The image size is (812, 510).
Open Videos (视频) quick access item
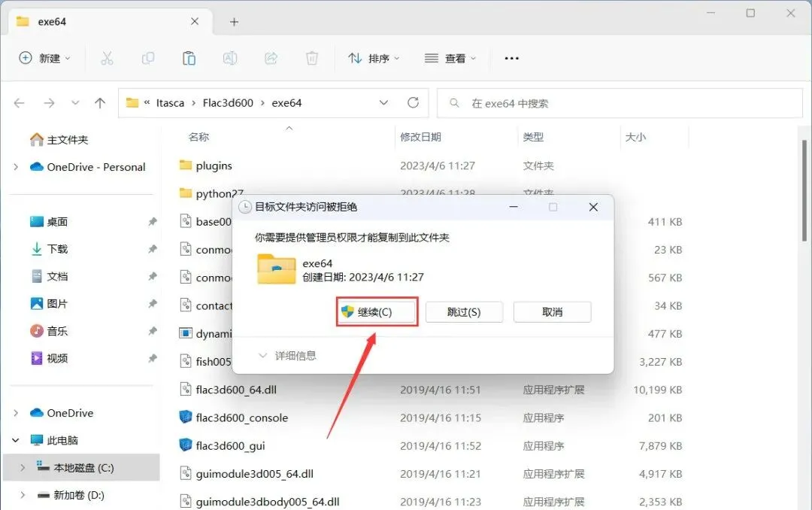(x=49, y=358)
